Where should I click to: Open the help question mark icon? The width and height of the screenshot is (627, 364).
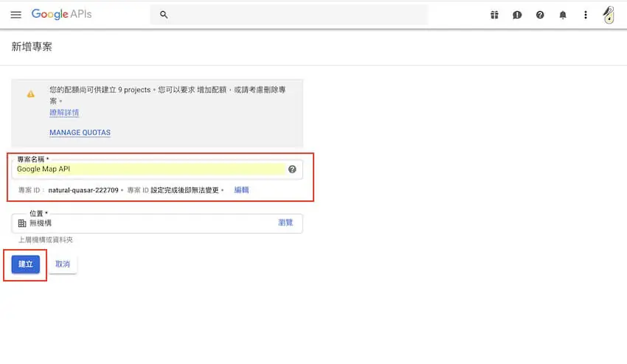(540, 15)
